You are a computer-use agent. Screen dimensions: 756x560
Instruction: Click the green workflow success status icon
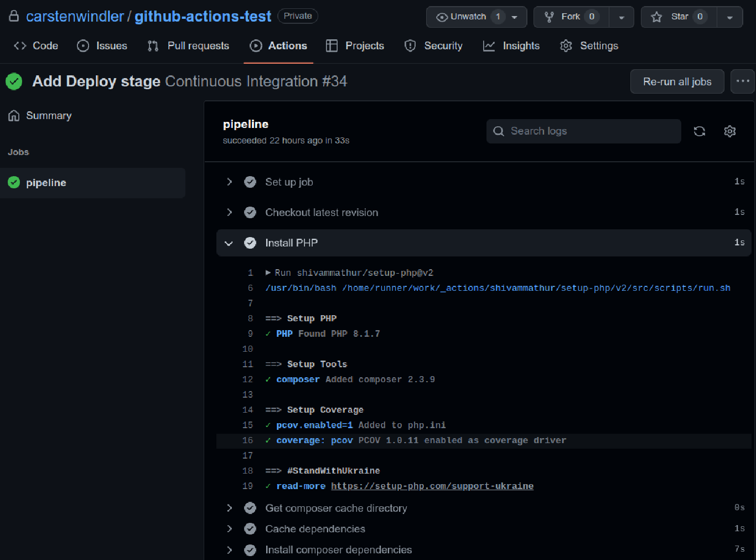(14, 81)
